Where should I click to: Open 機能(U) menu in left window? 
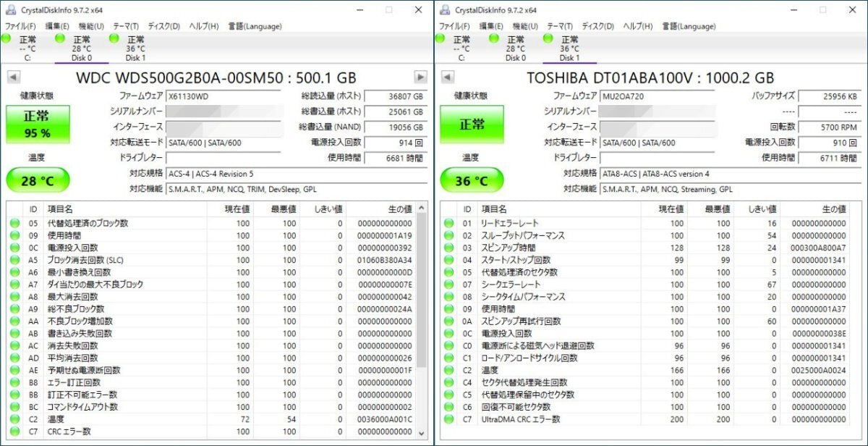91,26
